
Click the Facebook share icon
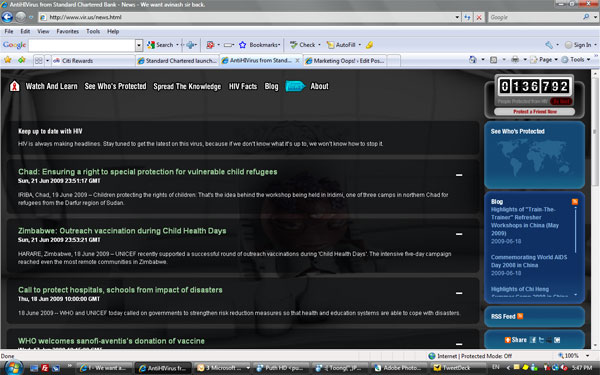pos(533,340)
